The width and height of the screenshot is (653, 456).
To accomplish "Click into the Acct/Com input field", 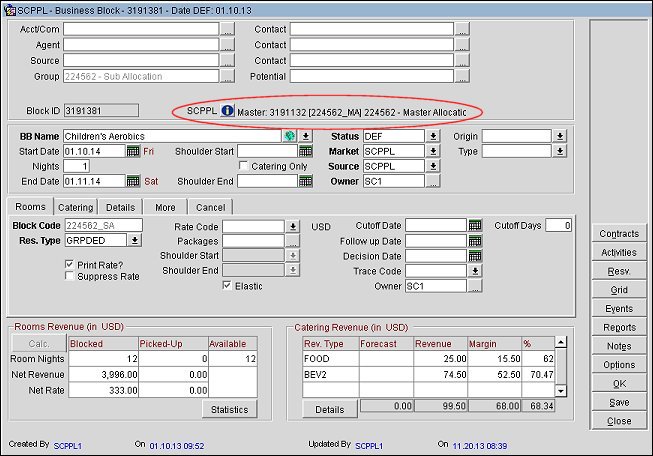I will pos(140,30).
